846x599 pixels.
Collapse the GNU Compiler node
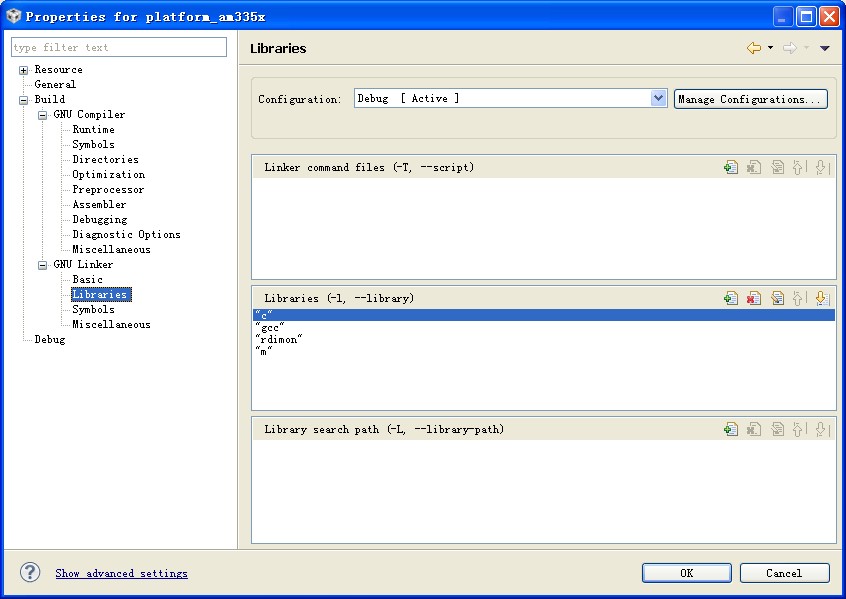click(x=42, y=115)
